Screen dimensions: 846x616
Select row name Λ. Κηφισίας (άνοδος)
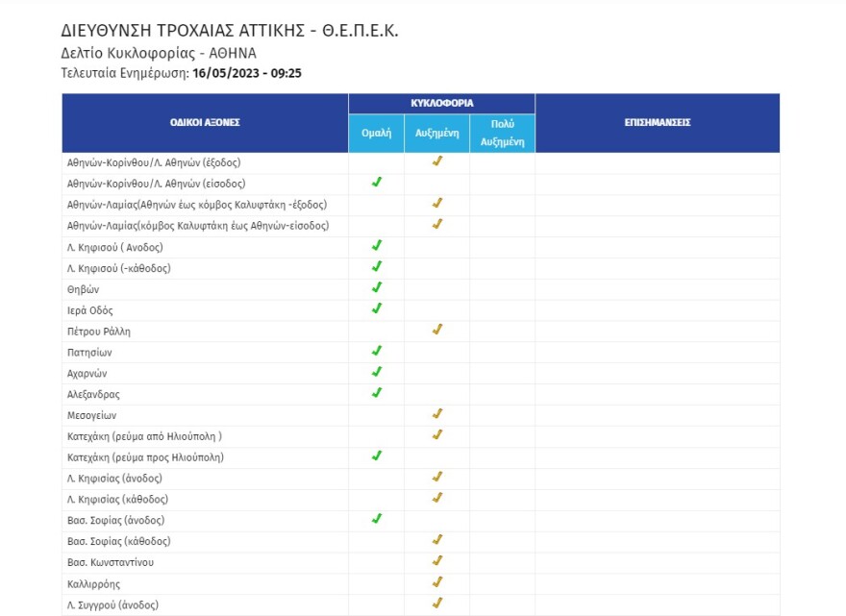tap(114, 479)
